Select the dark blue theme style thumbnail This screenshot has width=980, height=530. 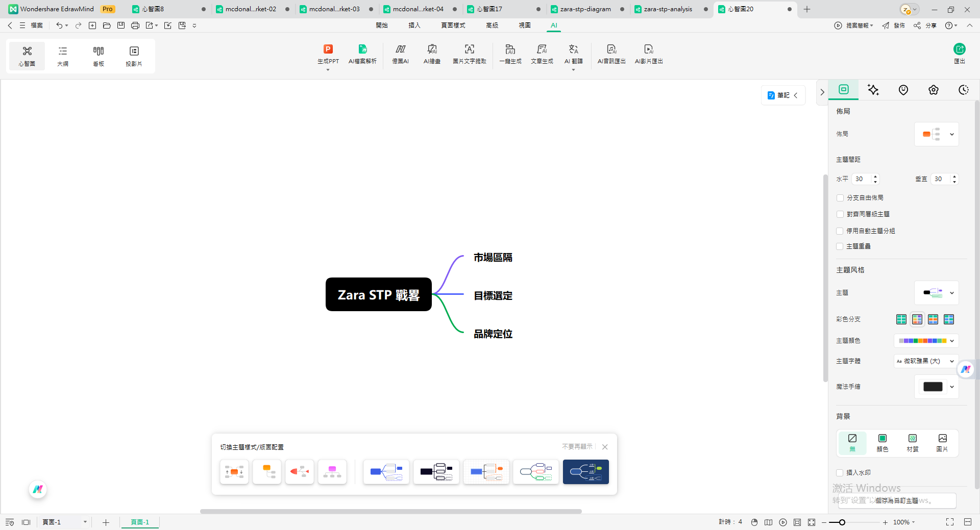coord(585,472)
